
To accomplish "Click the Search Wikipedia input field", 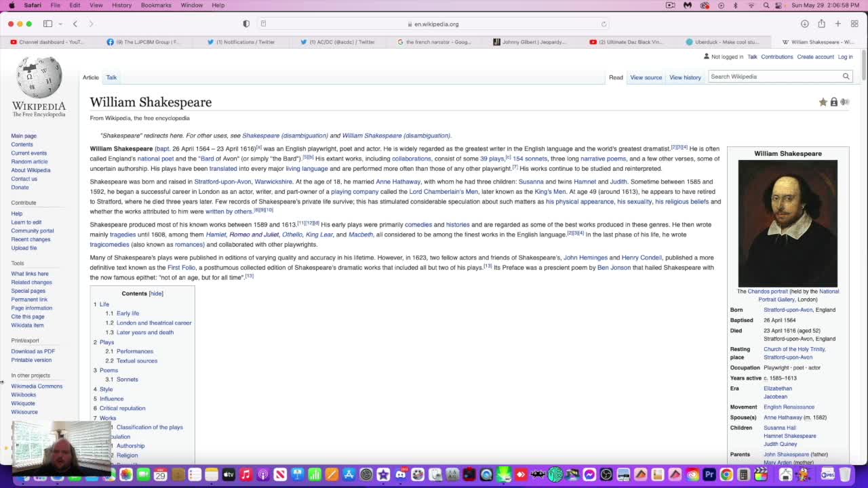I will pos(773,77).
